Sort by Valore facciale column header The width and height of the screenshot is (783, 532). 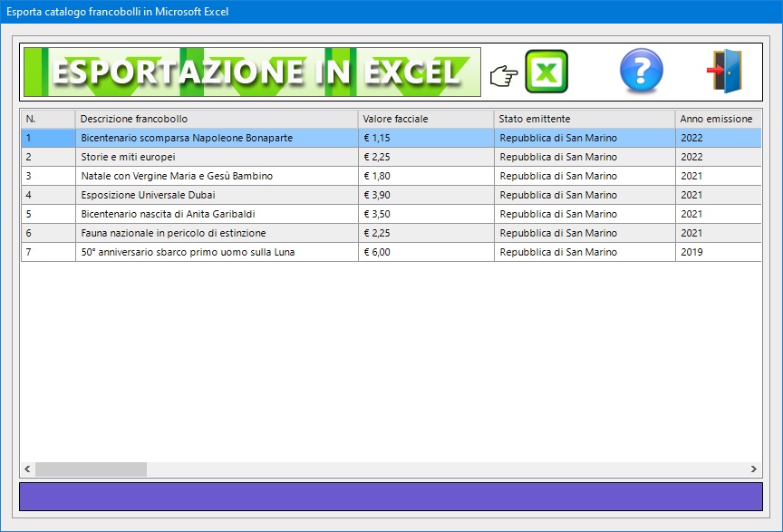[425, 119]
